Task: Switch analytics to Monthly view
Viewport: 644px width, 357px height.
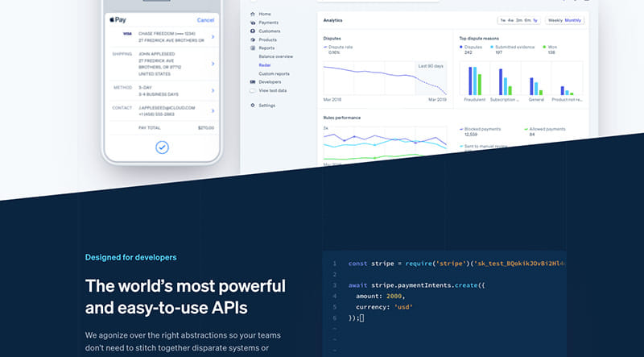Action: [x=573, y=20]
